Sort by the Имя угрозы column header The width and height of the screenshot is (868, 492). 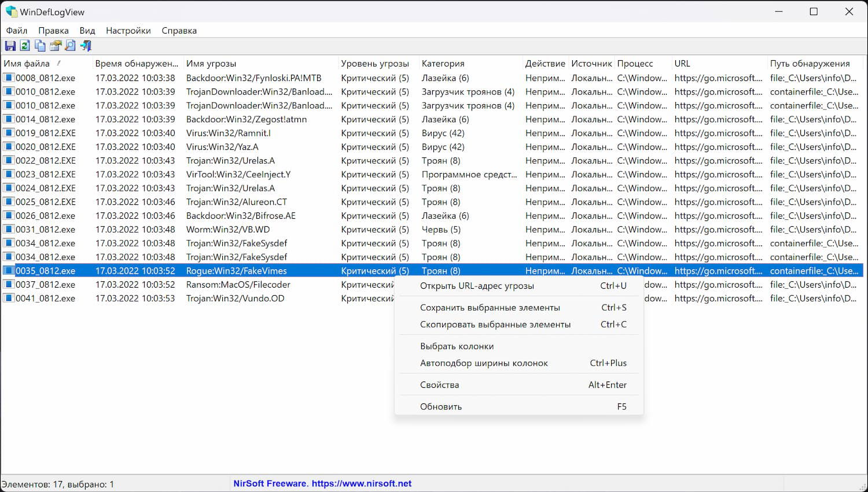coord(260,64)
